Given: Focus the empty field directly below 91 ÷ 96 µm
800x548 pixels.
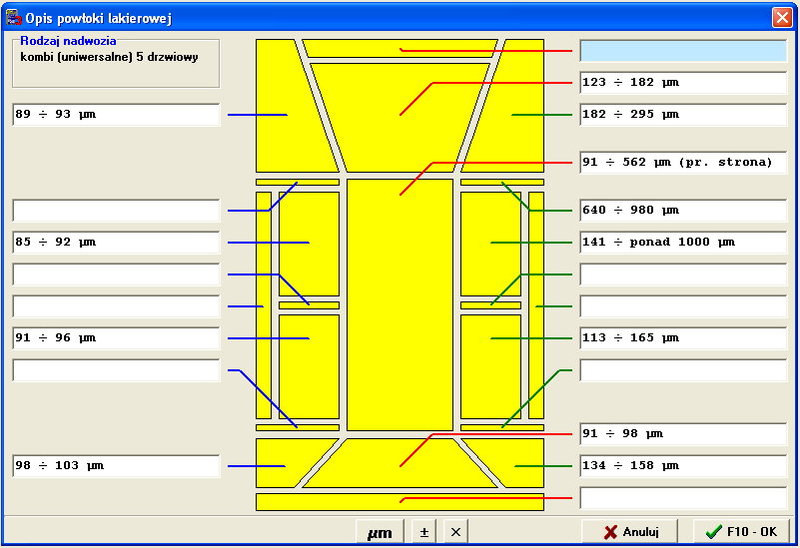Looking at the screenshot, I should pos(116,370).
